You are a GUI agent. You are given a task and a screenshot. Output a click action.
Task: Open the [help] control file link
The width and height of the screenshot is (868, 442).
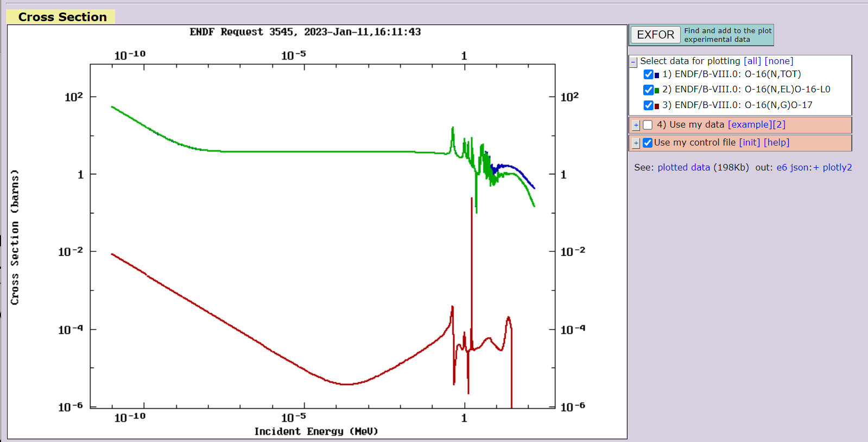[x=777, y=142]
